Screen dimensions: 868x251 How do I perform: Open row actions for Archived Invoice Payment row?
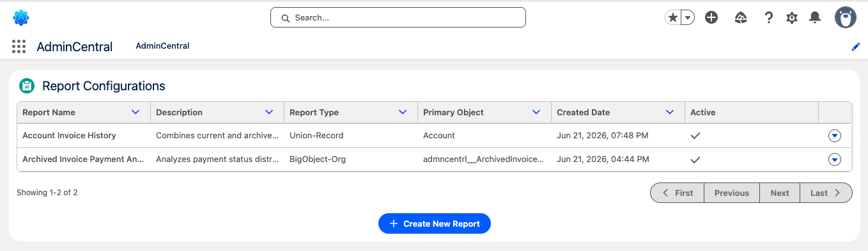coord(835,159)
